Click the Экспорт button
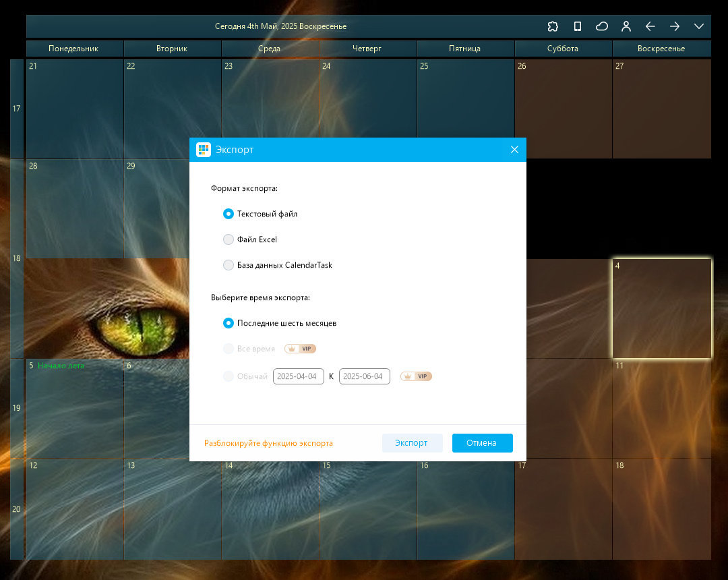Screen dimensions: 728x580 pos(412,443)
